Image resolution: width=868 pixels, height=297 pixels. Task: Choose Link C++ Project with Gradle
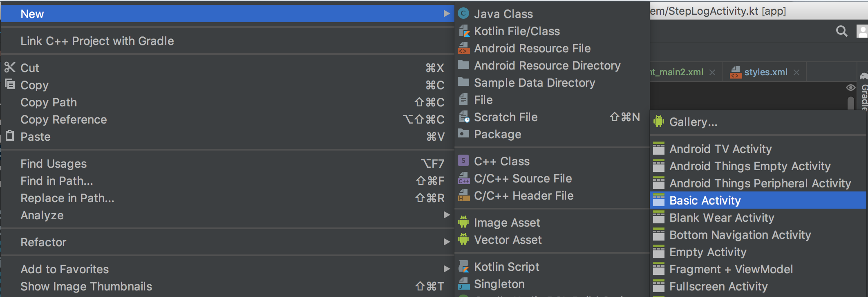(227, 41)
